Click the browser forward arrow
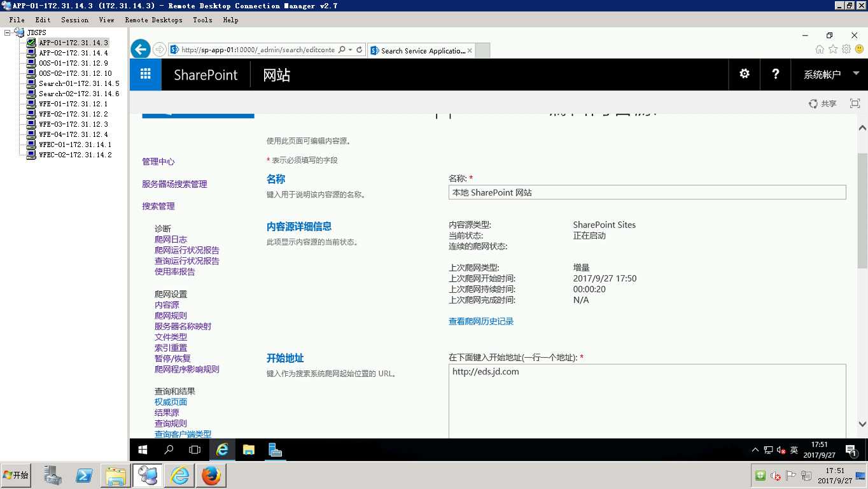The width and height of the screenshot is (868, 489). (x=159, y=50)
